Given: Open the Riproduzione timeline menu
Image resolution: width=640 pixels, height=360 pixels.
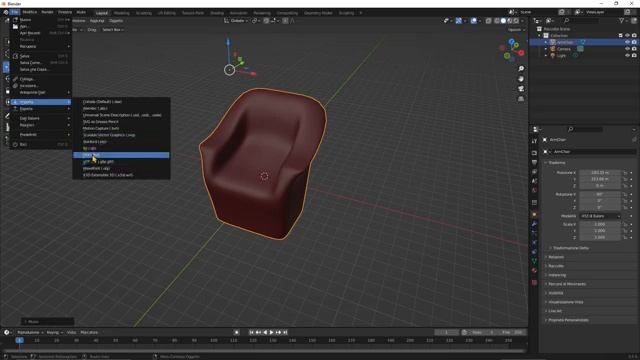Looking at the screenshot, I should click(30, 332).
